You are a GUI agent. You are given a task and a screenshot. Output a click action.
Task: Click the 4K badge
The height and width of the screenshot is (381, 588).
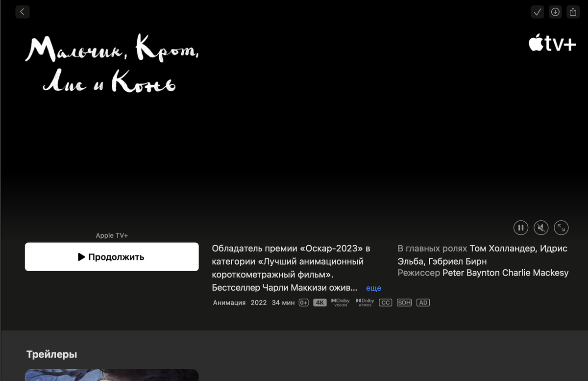pos(320,303)
